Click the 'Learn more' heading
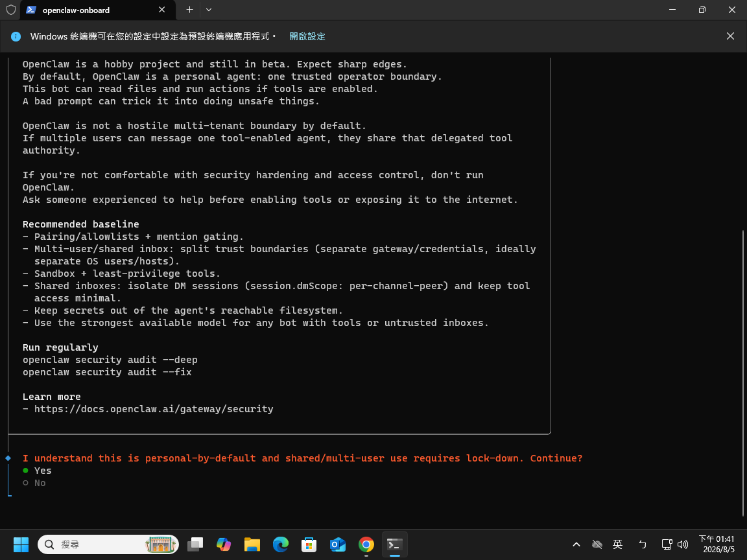 51,397
